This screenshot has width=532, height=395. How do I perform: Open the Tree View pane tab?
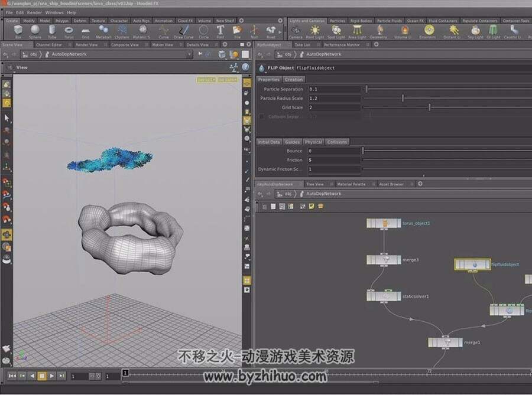click(315, 184)
